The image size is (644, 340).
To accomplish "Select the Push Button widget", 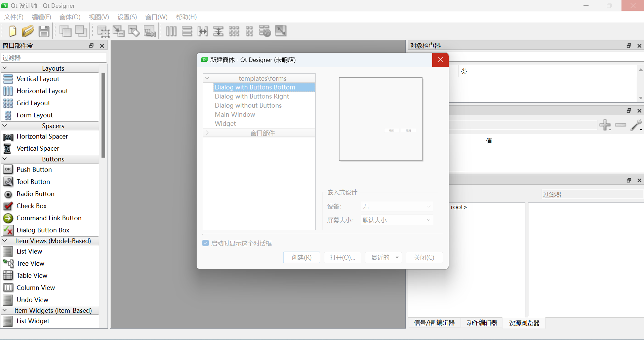I will click(x=34, y=169).
